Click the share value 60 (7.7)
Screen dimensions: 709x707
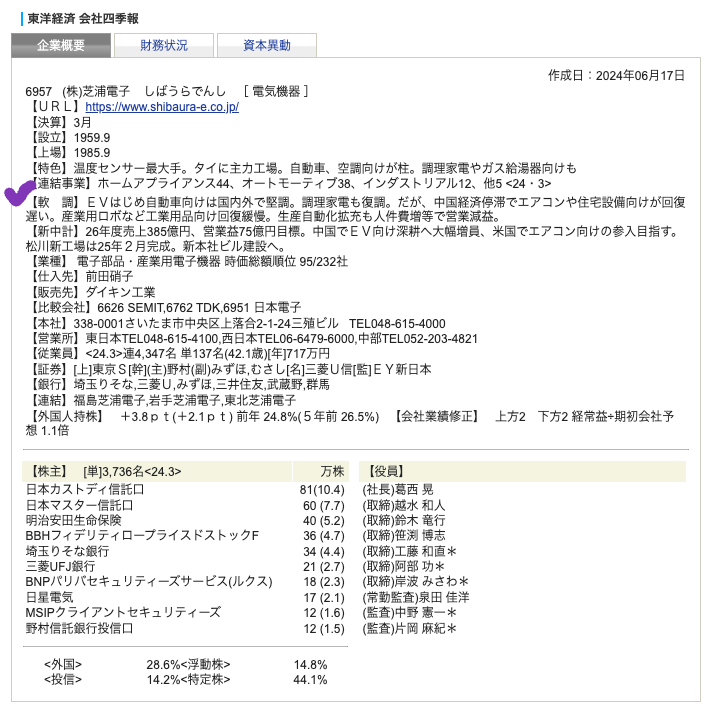coord(324,505)
